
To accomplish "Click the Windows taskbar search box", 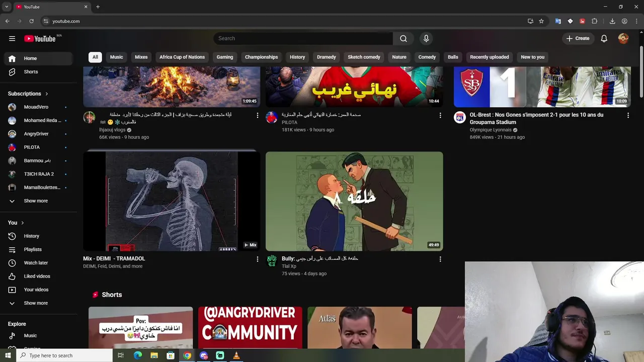I will 64,355.
